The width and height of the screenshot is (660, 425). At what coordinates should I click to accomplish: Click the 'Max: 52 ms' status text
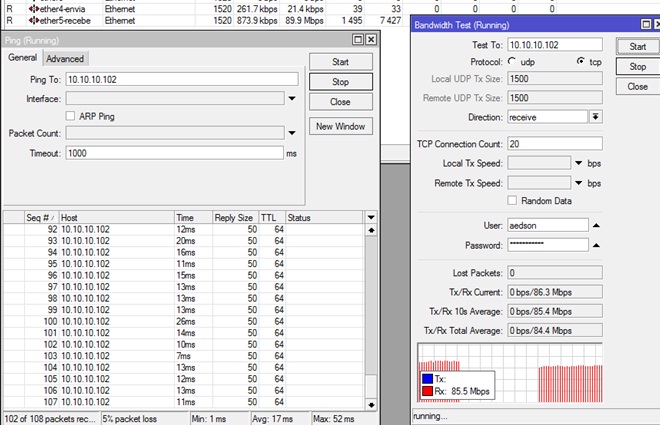[333, 419]
